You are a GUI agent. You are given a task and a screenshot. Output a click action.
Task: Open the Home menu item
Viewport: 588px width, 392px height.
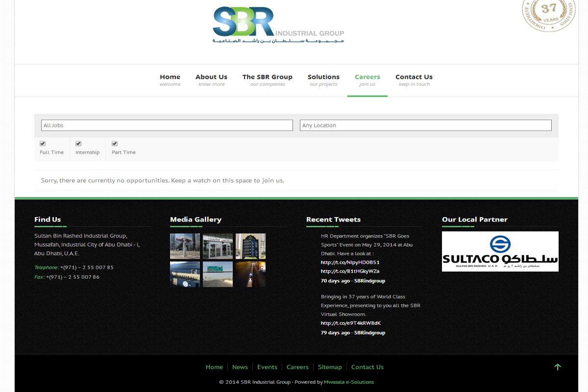pos(170,80)
